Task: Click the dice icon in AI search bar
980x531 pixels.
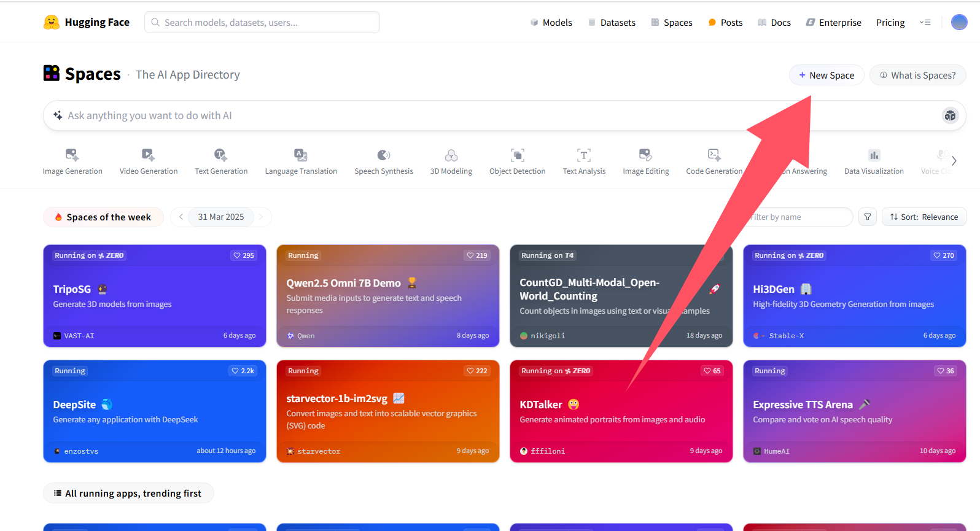Action: coord(950,115)
